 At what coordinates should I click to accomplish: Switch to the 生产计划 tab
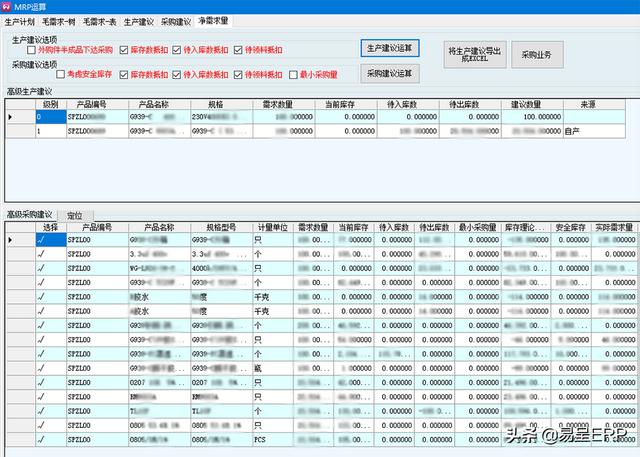(19, 20)
